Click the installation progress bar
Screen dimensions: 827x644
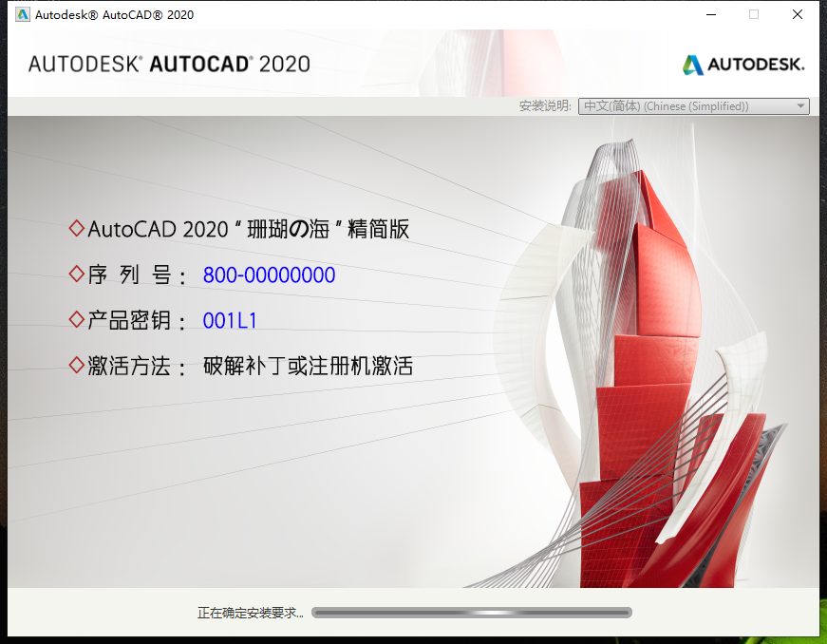[472, 613]
